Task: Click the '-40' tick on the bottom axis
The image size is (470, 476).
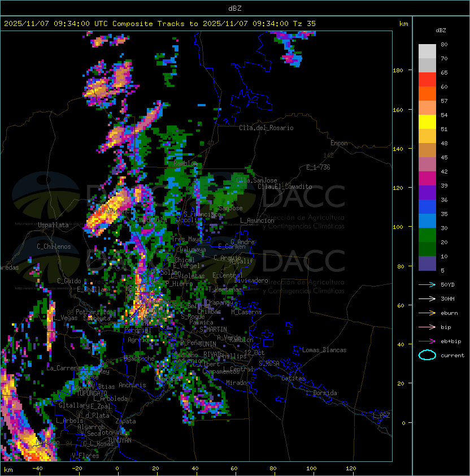Action: coord(38,469)
